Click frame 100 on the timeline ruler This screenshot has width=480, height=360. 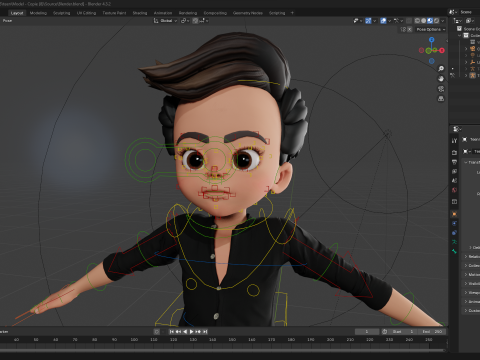coord(134,340)
